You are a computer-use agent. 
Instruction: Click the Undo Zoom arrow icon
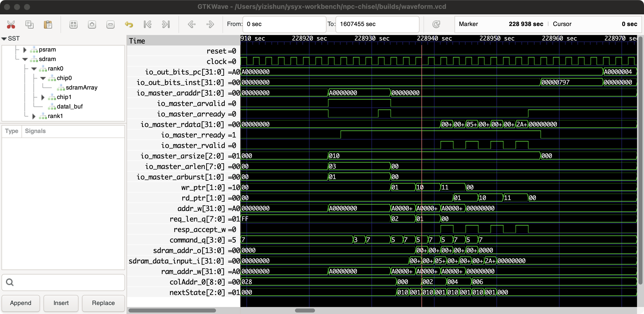(x=129, y=24)
